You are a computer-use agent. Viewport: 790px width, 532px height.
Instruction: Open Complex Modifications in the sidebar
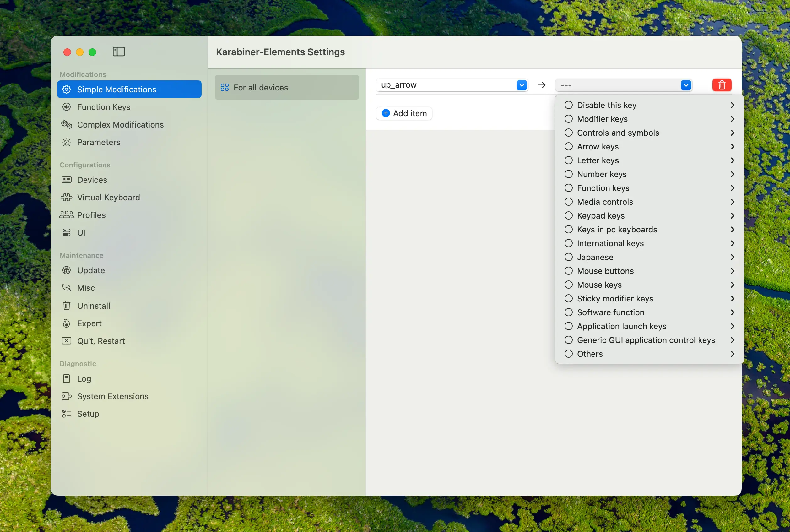click(x=129, y=124)
